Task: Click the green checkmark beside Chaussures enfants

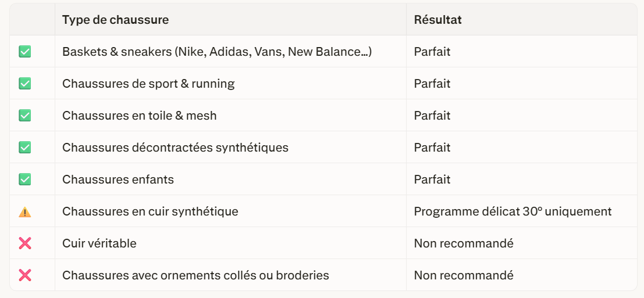Action: pyautogui.click(x=25, y=179)
